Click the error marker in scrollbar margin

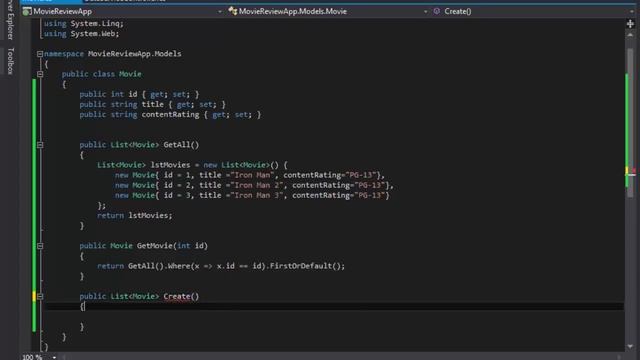coord(634,171)
